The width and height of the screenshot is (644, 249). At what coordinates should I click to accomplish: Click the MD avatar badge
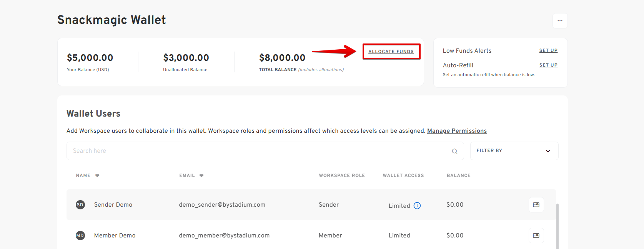(x=80, y=236)
